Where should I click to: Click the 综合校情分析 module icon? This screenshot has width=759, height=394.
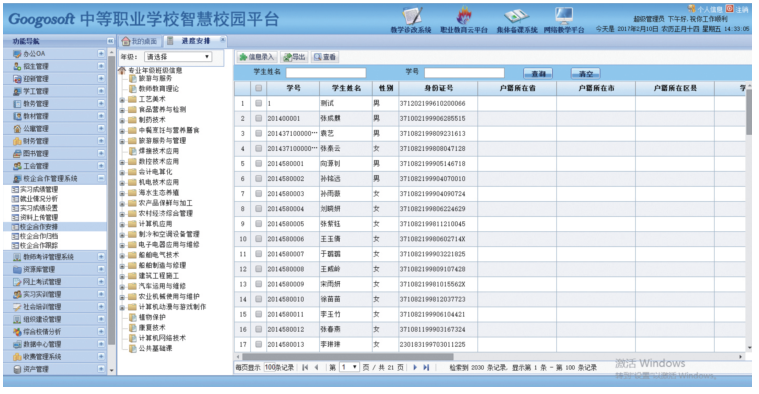[x=17, y=332]
